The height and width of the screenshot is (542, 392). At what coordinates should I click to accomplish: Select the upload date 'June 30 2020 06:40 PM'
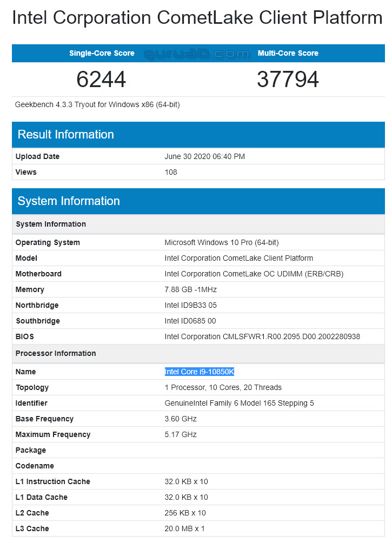point(204,156)
